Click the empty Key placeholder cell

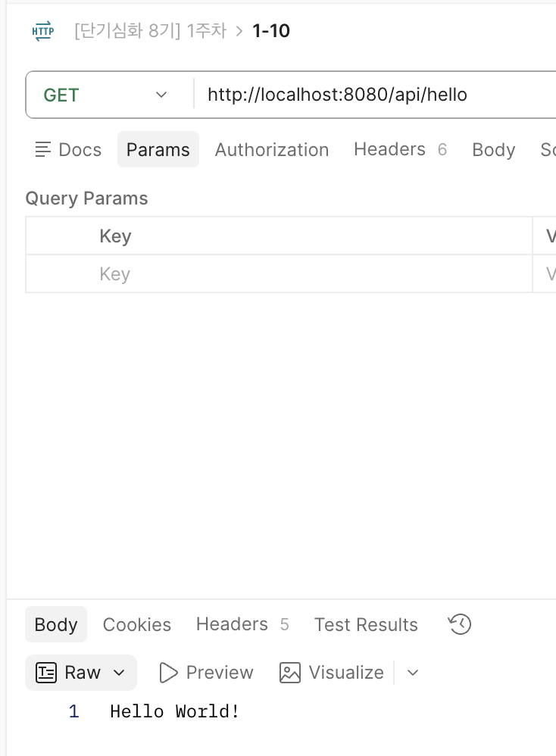click(280, 274)
